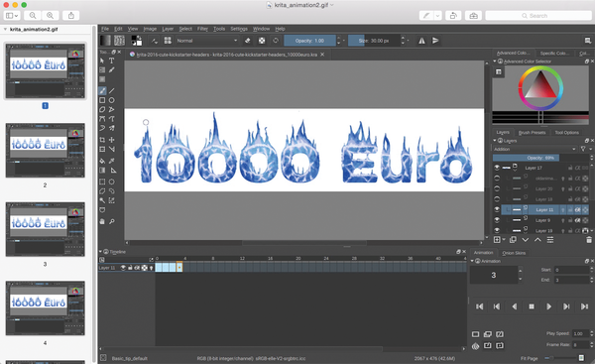Open the Filter menu
Screen dimensions: 595x364
point(202,29)
